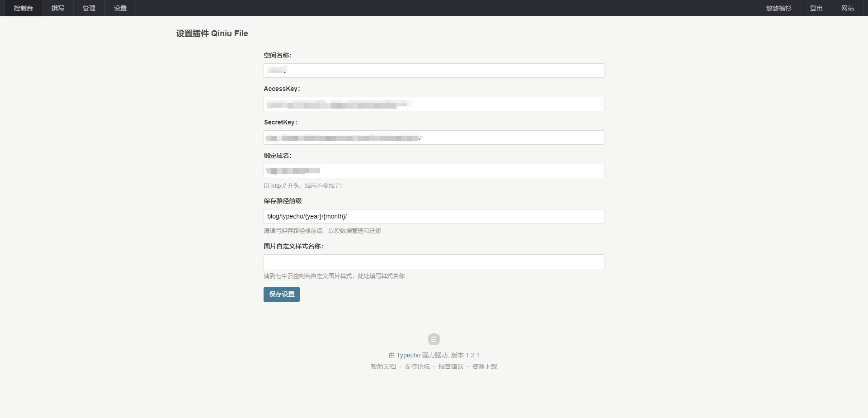This screenshot has height=418, width=868.
Task: Open the 资源下载 footer link
Action: pos(484,366)
